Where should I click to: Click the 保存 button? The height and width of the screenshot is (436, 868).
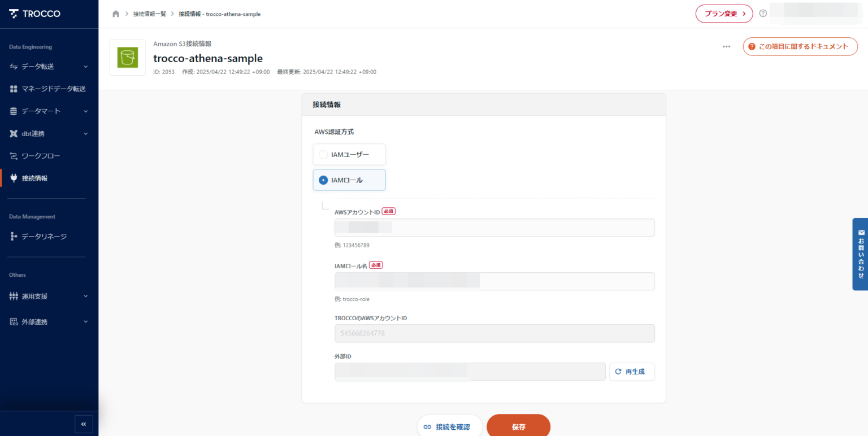(518, 426)
